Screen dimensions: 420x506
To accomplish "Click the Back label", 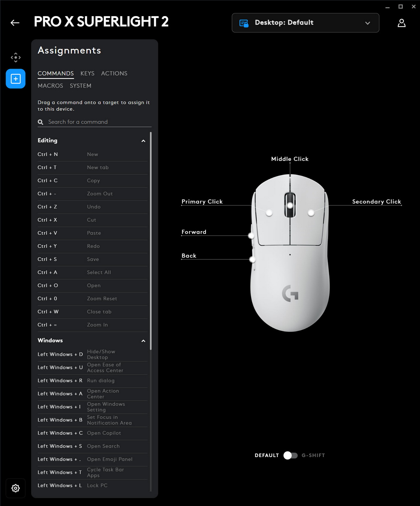I will coord(189,255).
